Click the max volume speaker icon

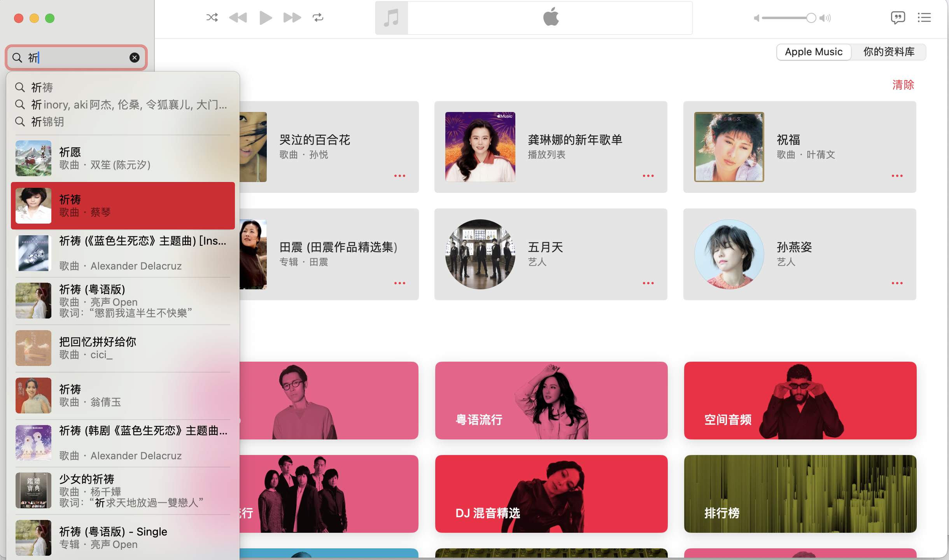pos(825,18)
